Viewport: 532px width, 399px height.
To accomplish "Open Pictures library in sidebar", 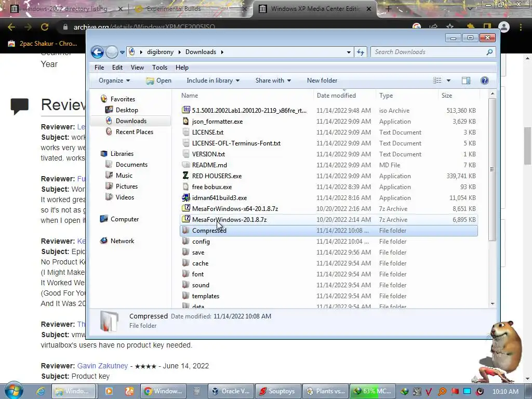I will pos(127,187).
